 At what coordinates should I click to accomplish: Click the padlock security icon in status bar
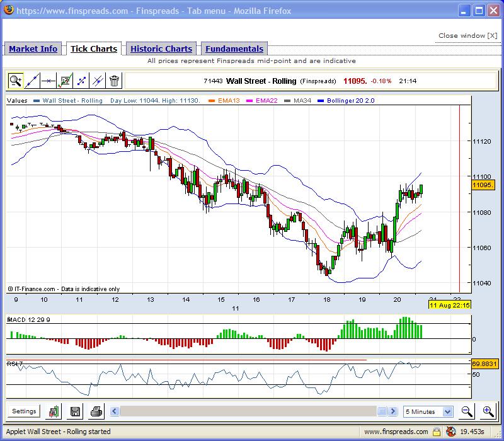click(435, 432)
